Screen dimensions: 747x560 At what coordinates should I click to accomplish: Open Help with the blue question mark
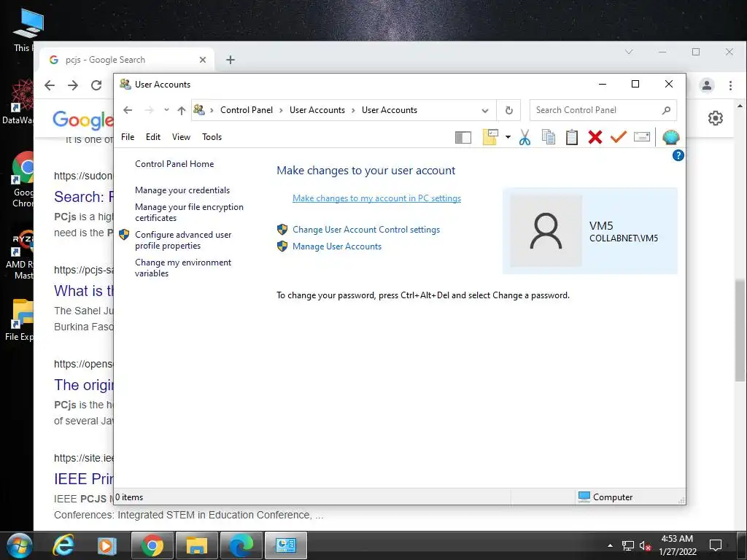click(678, 155)
